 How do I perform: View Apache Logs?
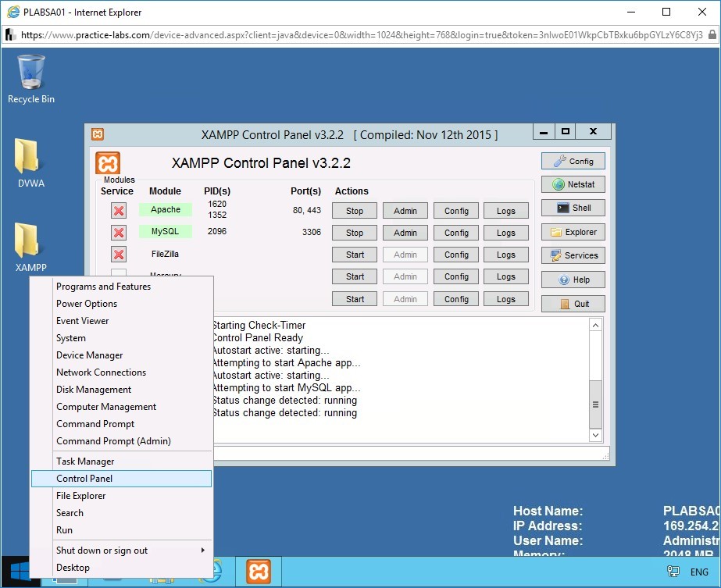tap(506, 211)
